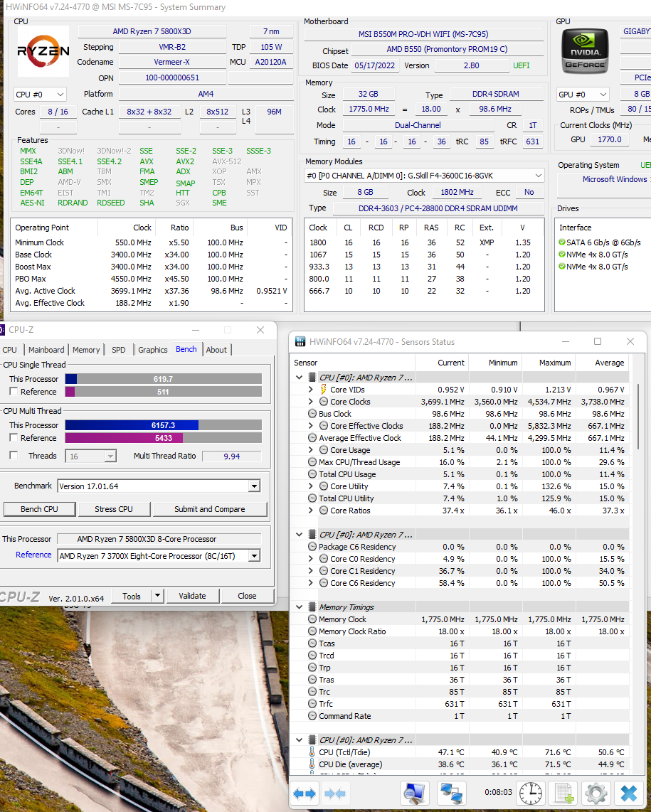Open the reference processor dropdown
Image resolution: width=651 pixels, height=812 pixels.
[x=254, y=556]
